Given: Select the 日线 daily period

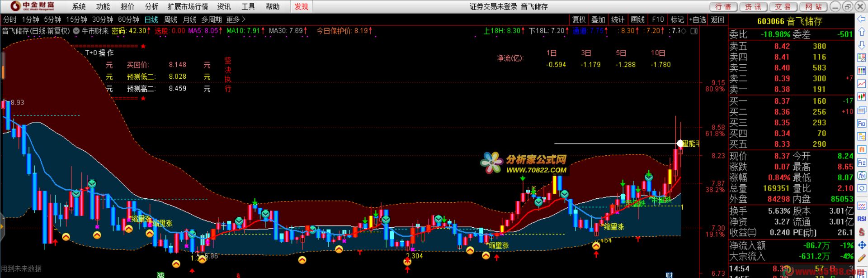Looking at the screenshot, I should pos(151,19).
